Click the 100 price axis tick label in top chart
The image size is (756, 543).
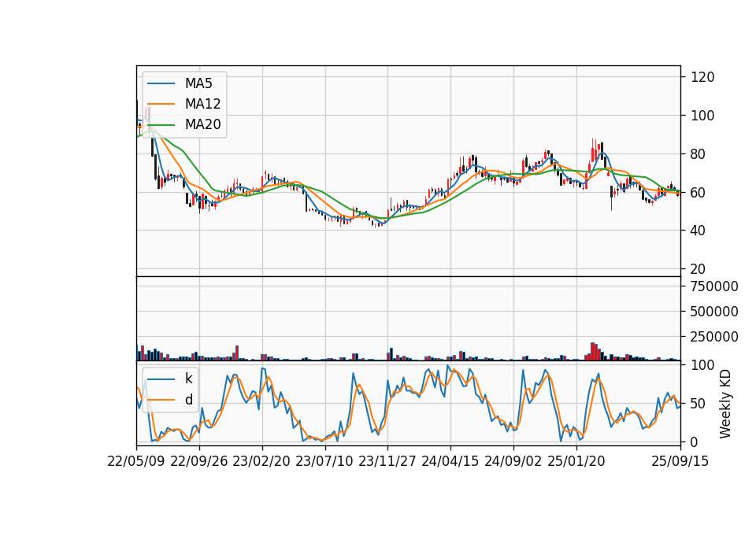pyautogui.click(x=702, y=116)
